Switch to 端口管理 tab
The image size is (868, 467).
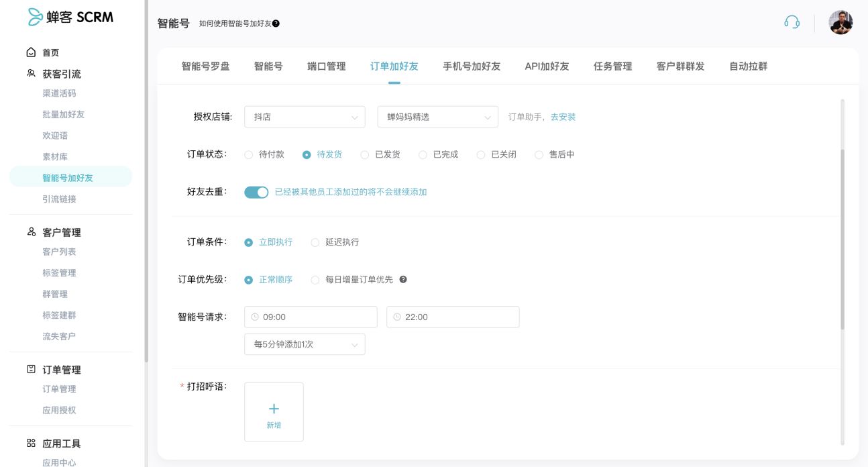point(327,66)
